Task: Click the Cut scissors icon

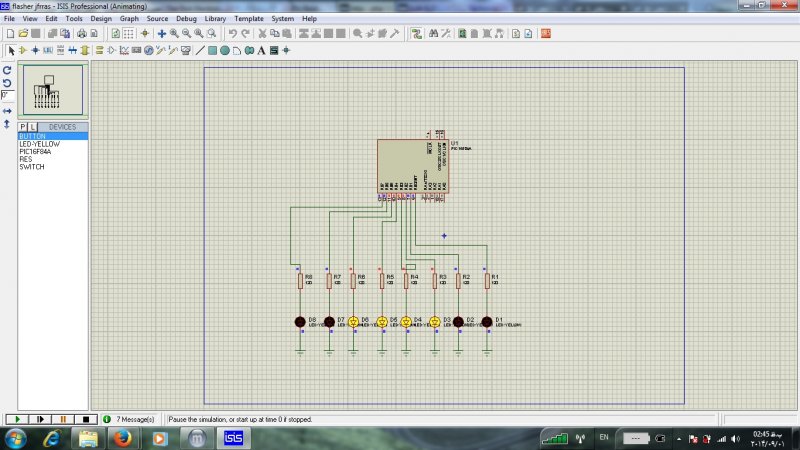Action: [262, 34]
